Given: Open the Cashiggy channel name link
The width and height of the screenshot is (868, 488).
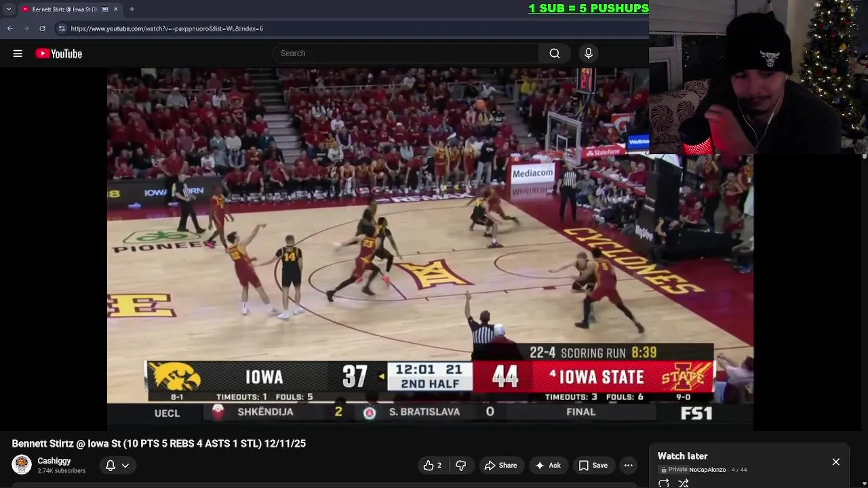Looking at the screenshot, I should (54, 461).
